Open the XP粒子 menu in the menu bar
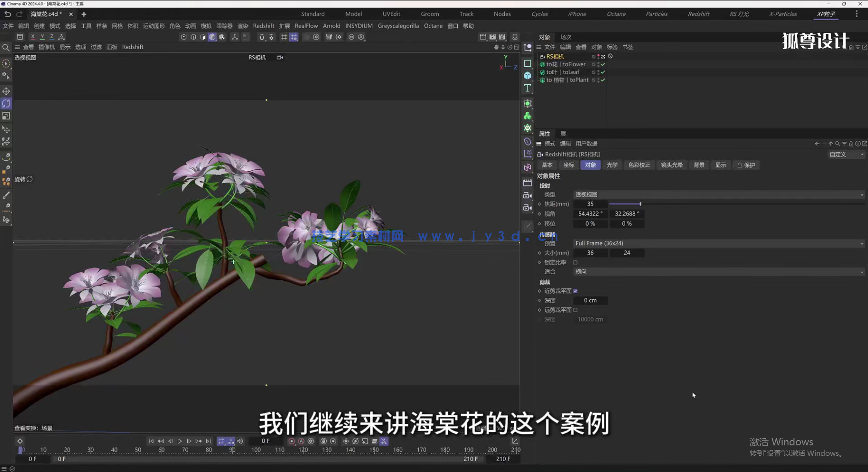868x472 pixels. (x=826, y=14)
